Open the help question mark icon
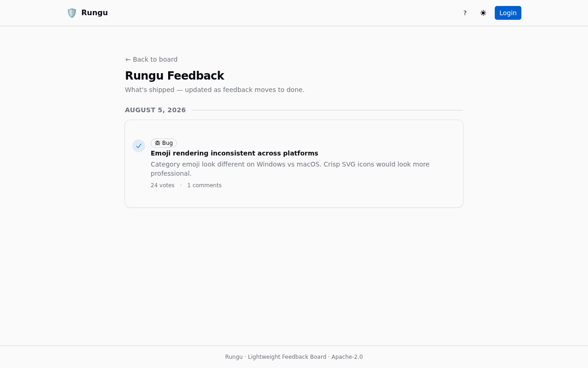 (x=465, y=13)
